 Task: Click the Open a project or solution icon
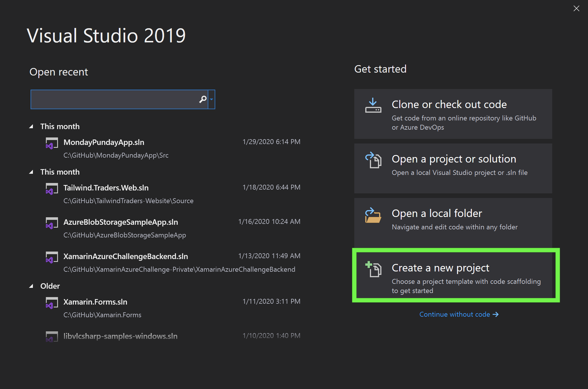pyautogui.click(x=373, y=160)
